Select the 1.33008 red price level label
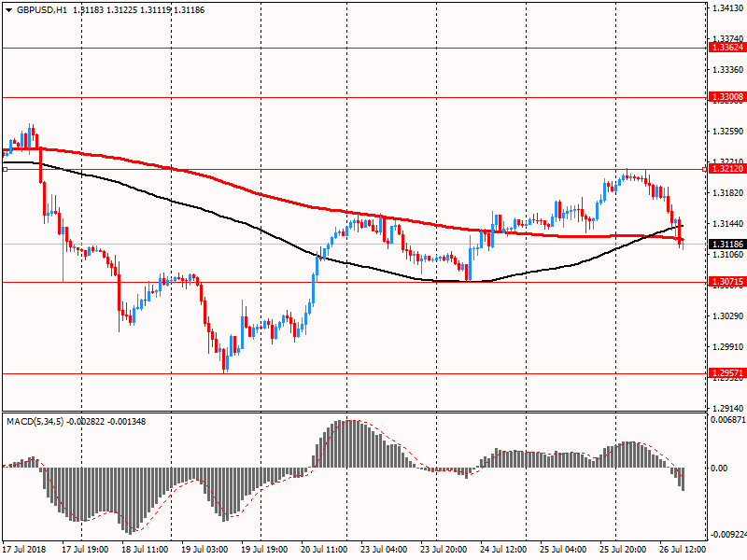Screen dimensions: 747x560 (727, 97)
